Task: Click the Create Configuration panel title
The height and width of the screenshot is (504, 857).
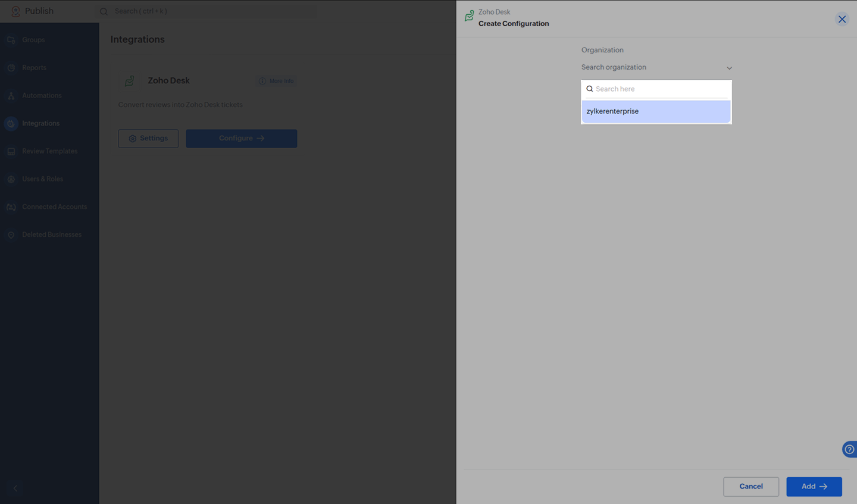Action: tap(514, 24)
